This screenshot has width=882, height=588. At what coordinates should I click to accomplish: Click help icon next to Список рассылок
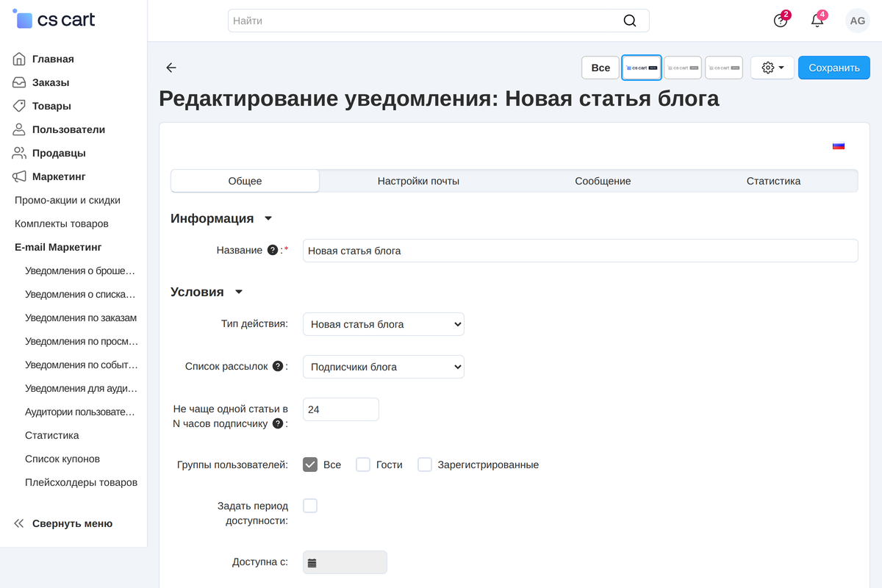278,366
